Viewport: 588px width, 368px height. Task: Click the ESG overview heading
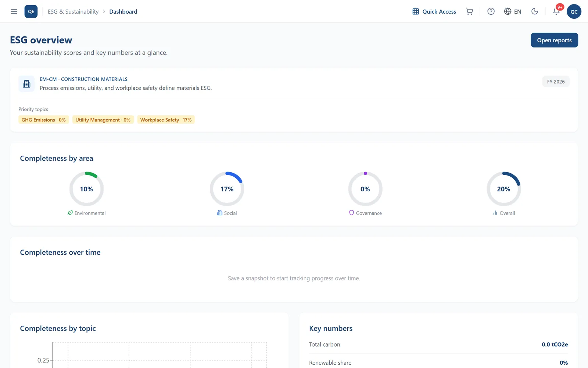(x=41, y=40)
